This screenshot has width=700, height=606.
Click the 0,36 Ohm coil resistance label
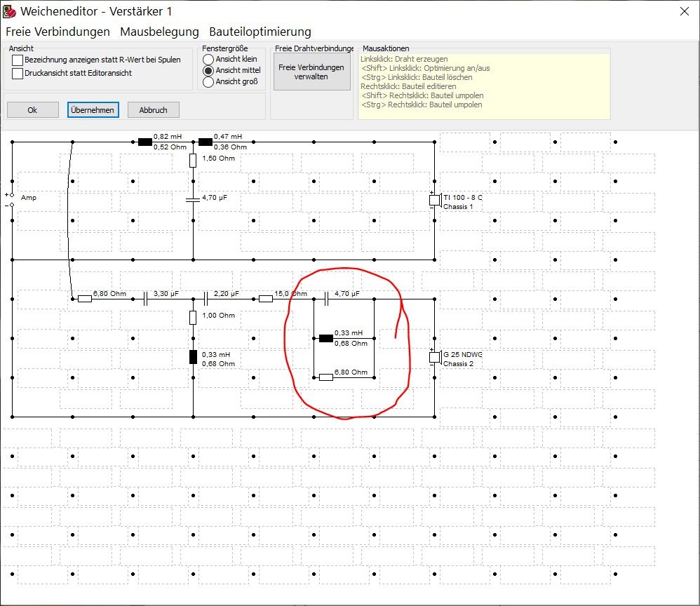click(x=230, y=147)
